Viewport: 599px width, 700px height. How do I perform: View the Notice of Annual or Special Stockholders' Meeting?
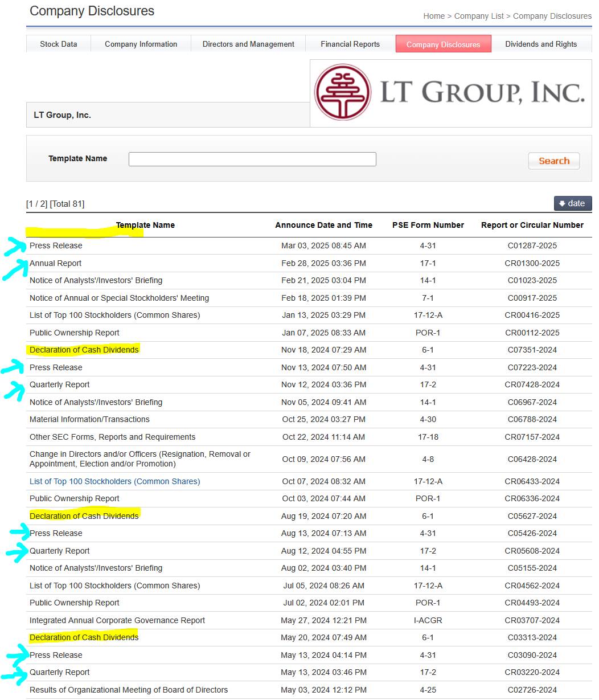point(119,298)
